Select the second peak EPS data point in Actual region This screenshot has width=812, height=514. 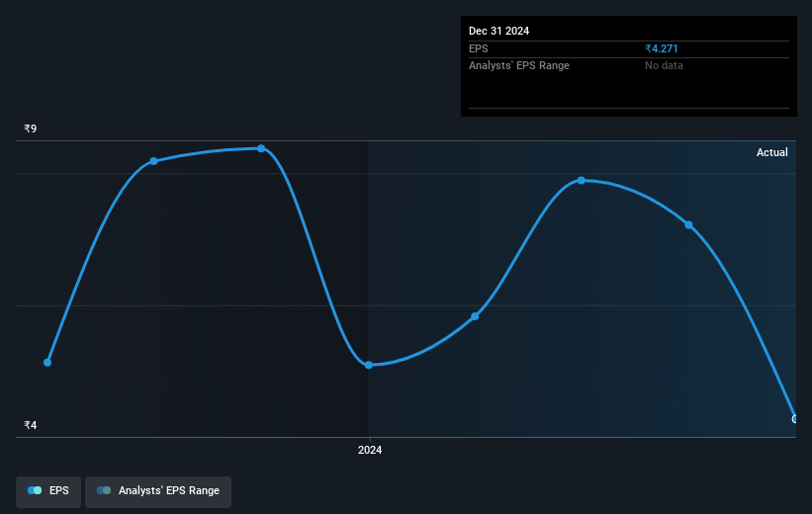tap(581, 180)
